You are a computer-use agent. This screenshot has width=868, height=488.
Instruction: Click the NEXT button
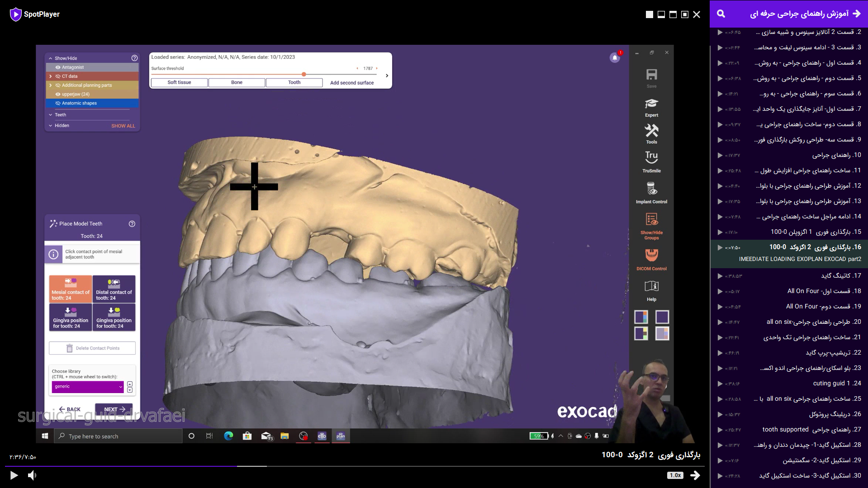[x=114, y=409]
